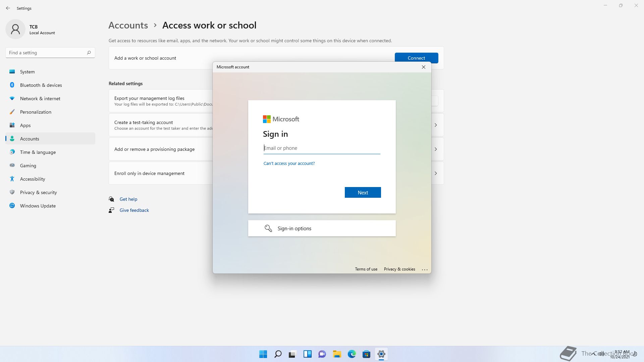
Task: Click the Settings gear in taskbar
Action: [x=381, y=354]
